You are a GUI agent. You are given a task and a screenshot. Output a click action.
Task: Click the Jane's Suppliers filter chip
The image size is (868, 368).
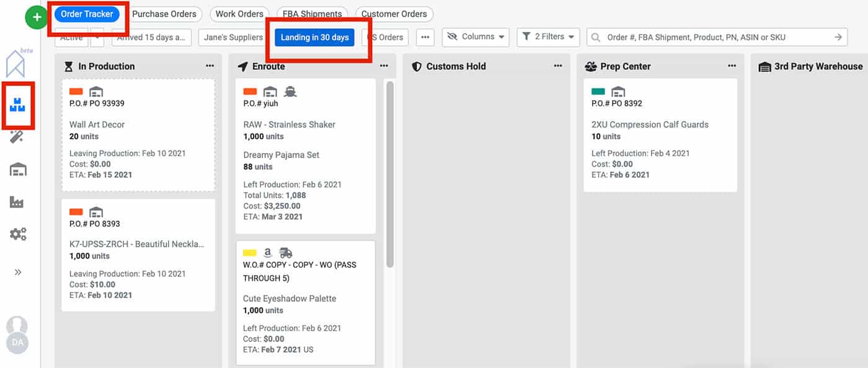(x=232, y=37)
